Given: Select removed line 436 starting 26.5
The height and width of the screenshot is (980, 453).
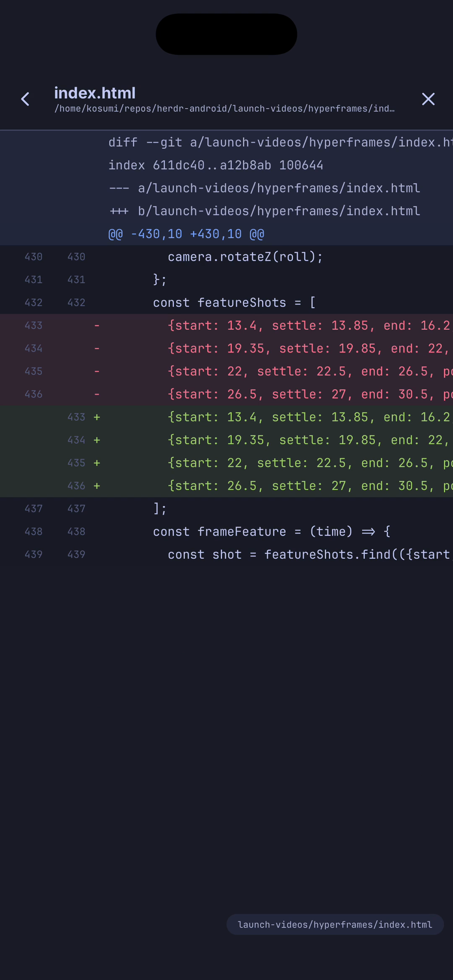Looking at the screenshot, I should click(x=226, y=394).
